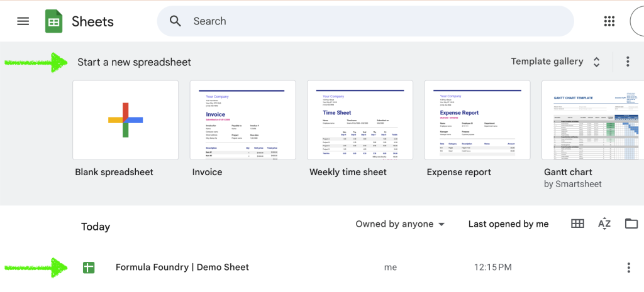Open the template section more options menu
Screen dimensions: 644x292
pyautogui.click(x=627, y=62)
